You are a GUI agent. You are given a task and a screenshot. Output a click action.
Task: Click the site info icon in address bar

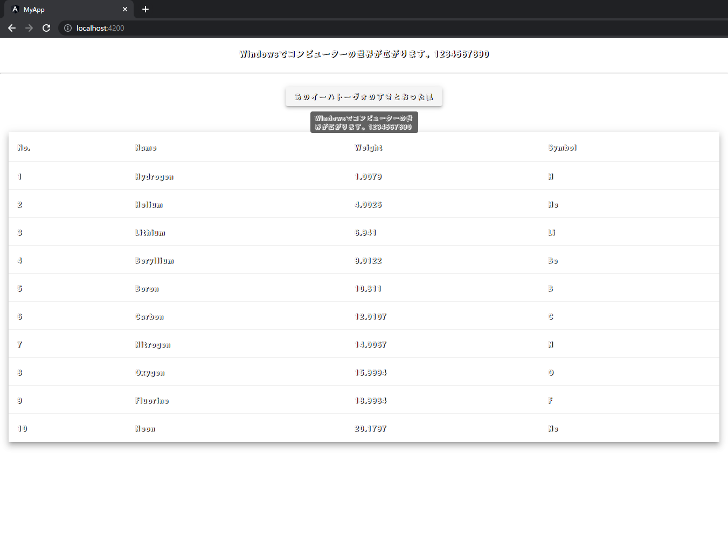pos(68,28)
